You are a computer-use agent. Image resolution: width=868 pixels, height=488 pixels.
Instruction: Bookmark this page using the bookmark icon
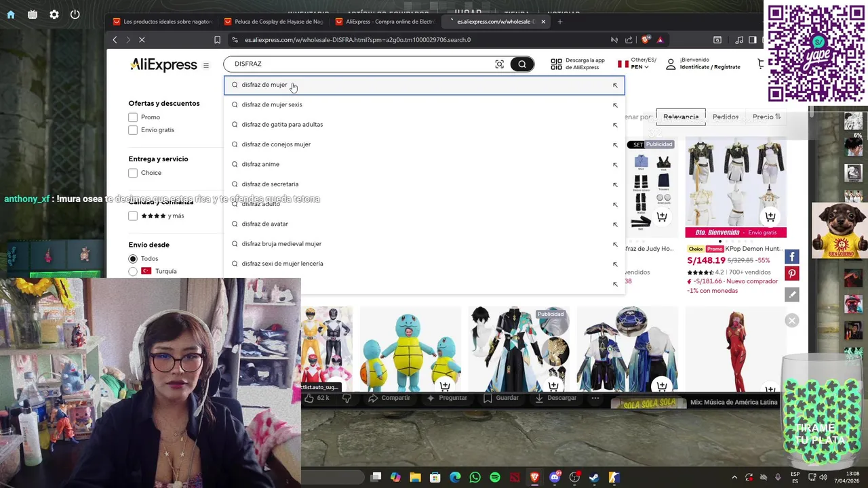click(x=217, y=40)
